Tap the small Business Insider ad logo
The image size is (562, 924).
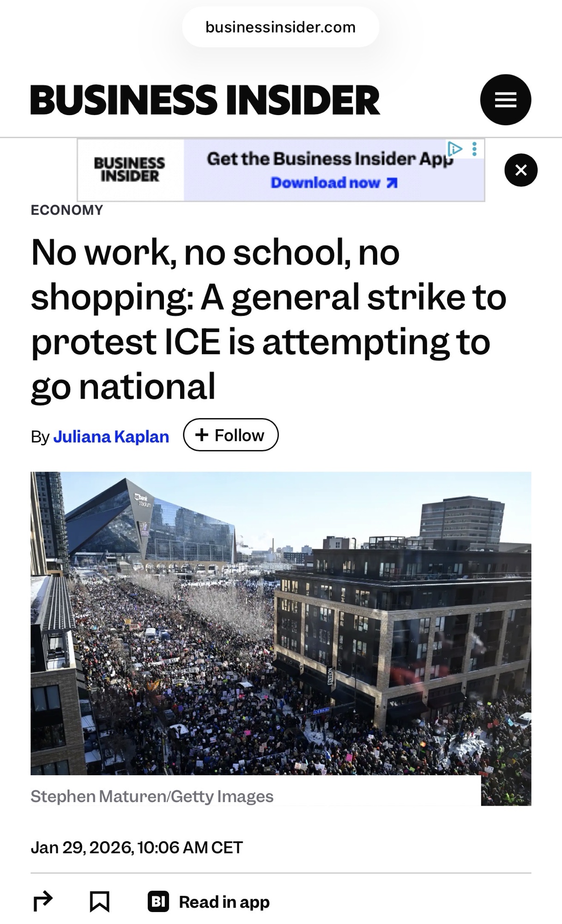click(129, 170)
